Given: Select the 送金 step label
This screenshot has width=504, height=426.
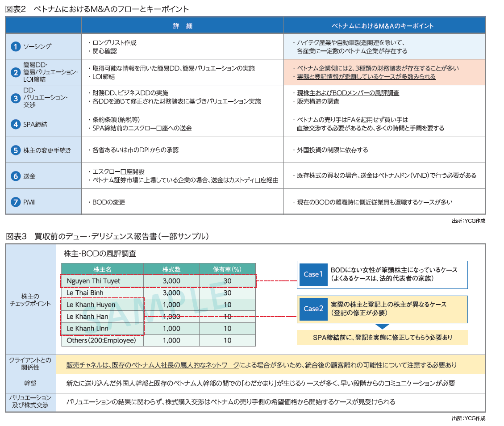Looking at the screenshot, I should pyautogui.click(x=29, y=176).
